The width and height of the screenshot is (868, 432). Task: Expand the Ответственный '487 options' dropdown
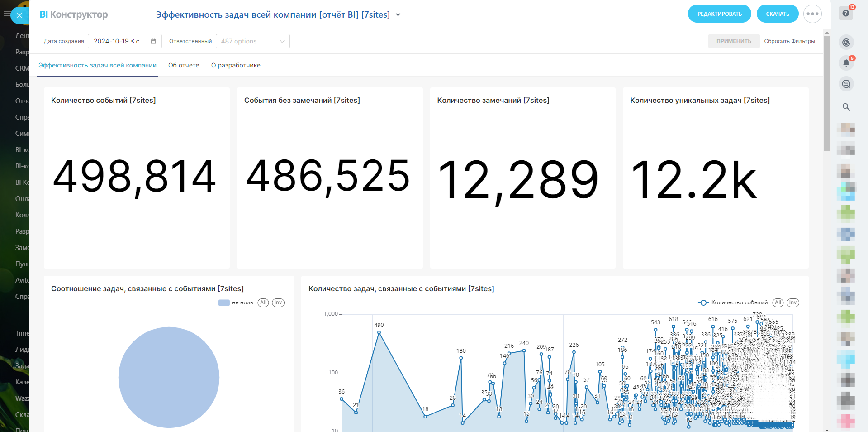[252, 41]
